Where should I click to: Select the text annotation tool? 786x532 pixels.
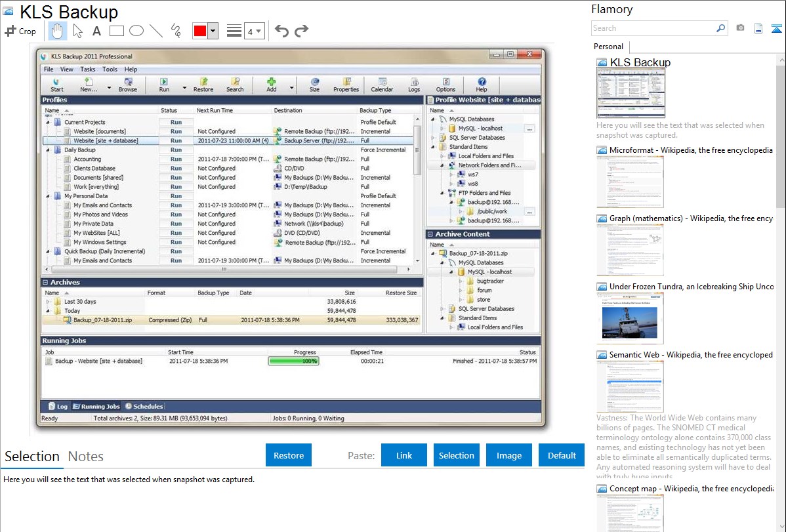pyautogui.click(x=96, y=31)
